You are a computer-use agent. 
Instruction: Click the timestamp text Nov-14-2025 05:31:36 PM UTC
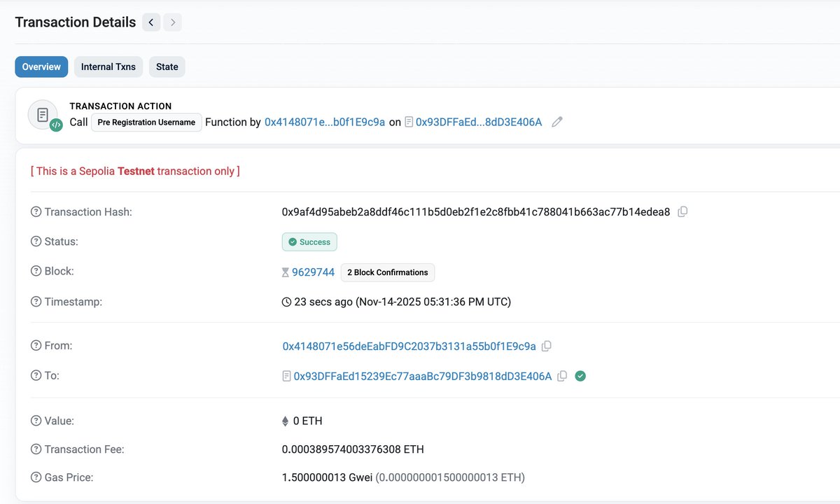[x=433, y=302]
